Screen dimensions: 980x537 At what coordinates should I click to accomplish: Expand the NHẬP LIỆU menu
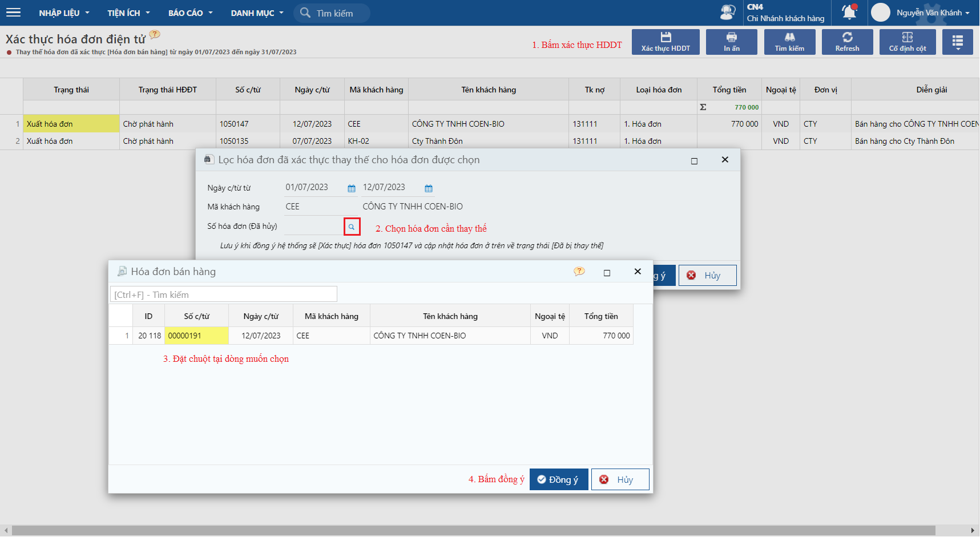(64, 13)
